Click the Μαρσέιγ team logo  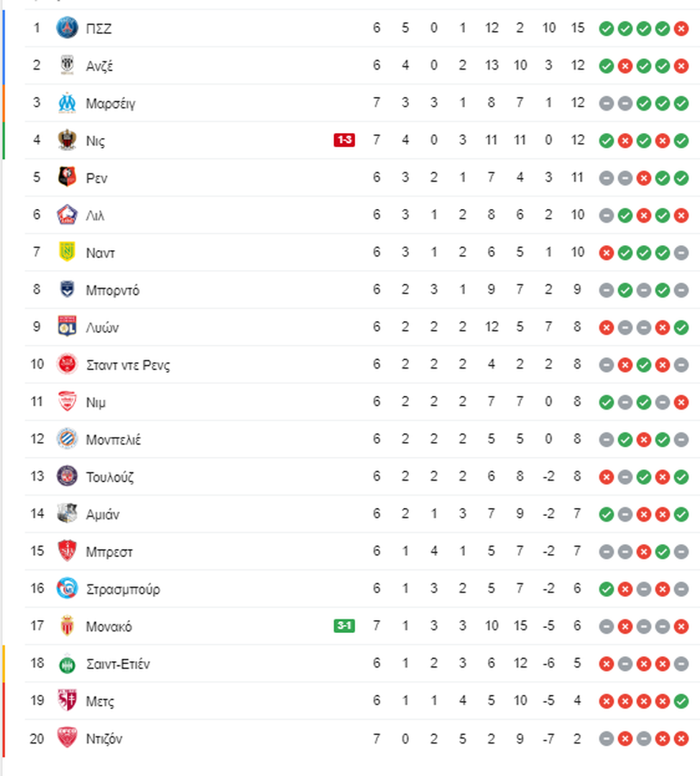pyautogui.click(x=67, y=103)
